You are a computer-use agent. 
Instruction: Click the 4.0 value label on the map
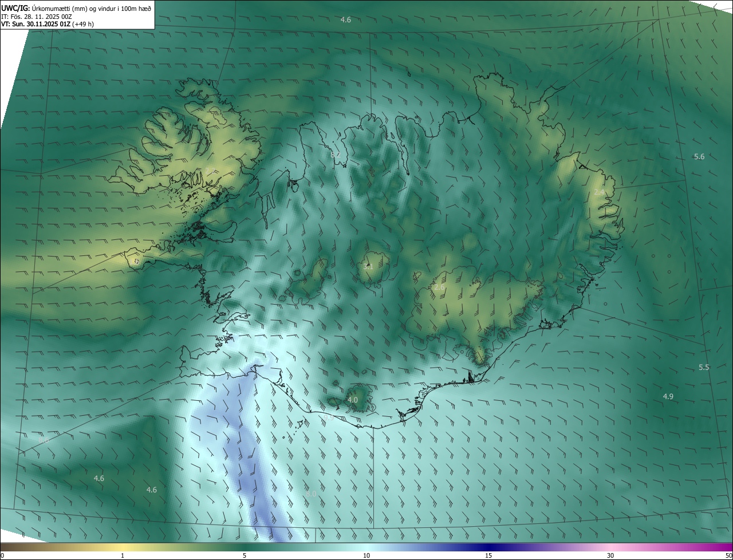pyautogui.click(x=353, y=400)
